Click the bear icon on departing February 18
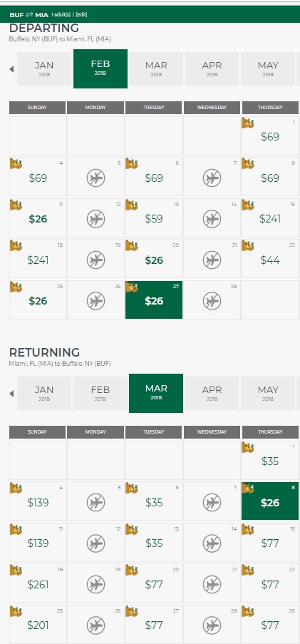Screen dimensions: 300x644 [16, 245]
